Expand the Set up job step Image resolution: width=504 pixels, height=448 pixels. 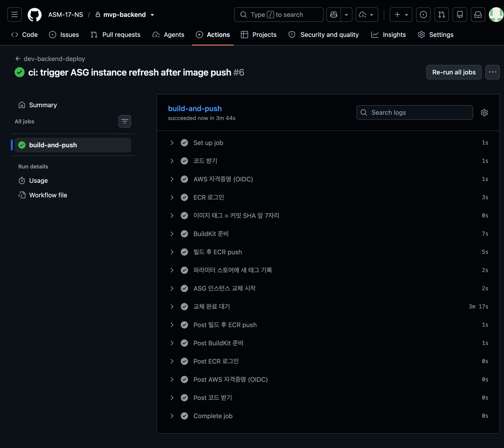(328, 143)
